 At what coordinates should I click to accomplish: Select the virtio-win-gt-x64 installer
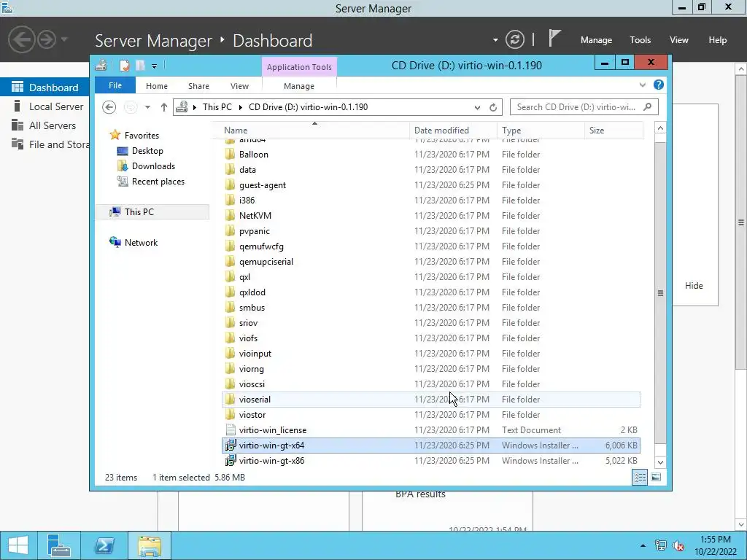(431, 446)
